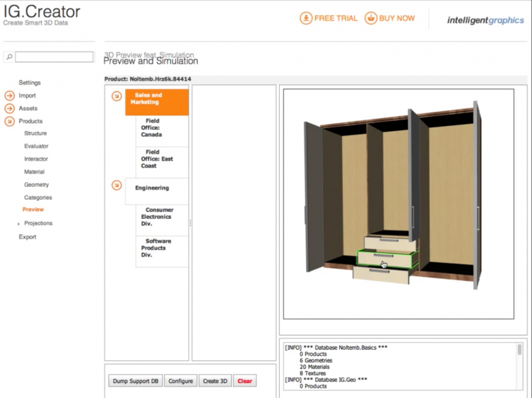Click into the sidebar search field
532x398 pixels.
54,57
